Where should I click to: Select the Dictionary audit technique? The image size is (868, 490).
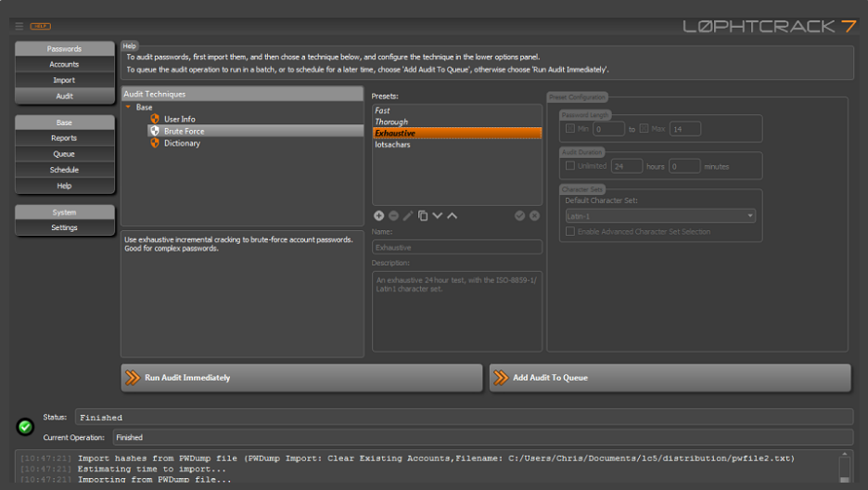pyautogui.click(x=182, y=143)
